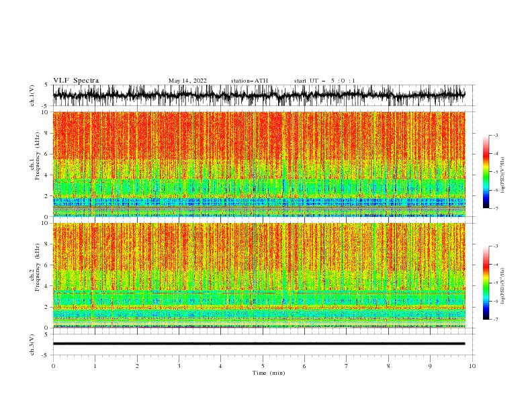Click the 'VLF Spectra' title text
The image size is (532, 411).
(76, 81)
